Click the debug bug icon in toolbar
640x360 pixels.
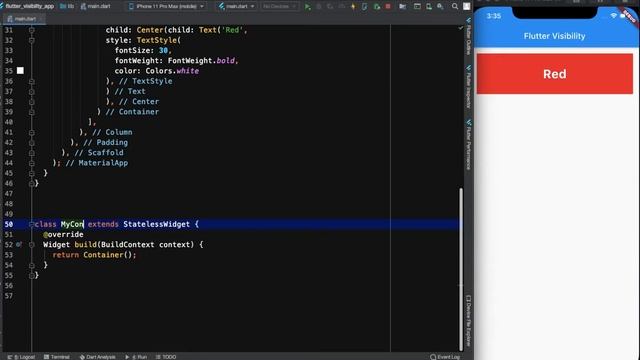tap(319, 7)
